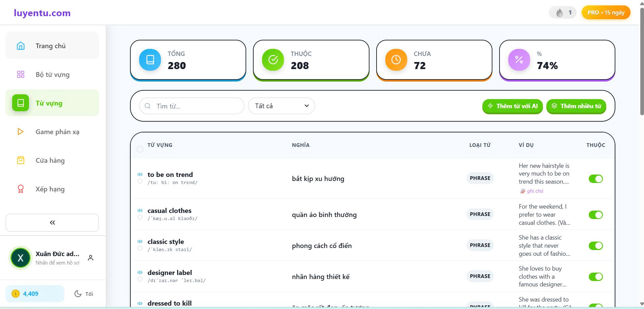The height and width of the screenshot is (309, 644).
Task: Click the blue book icon in Tổng card
Action: (150, 60)
